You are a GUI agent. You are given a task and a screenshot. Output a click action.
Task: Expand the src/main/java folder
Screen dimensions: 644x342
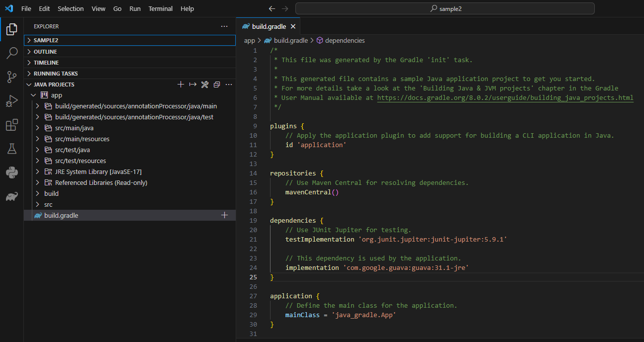pos(37,128)
